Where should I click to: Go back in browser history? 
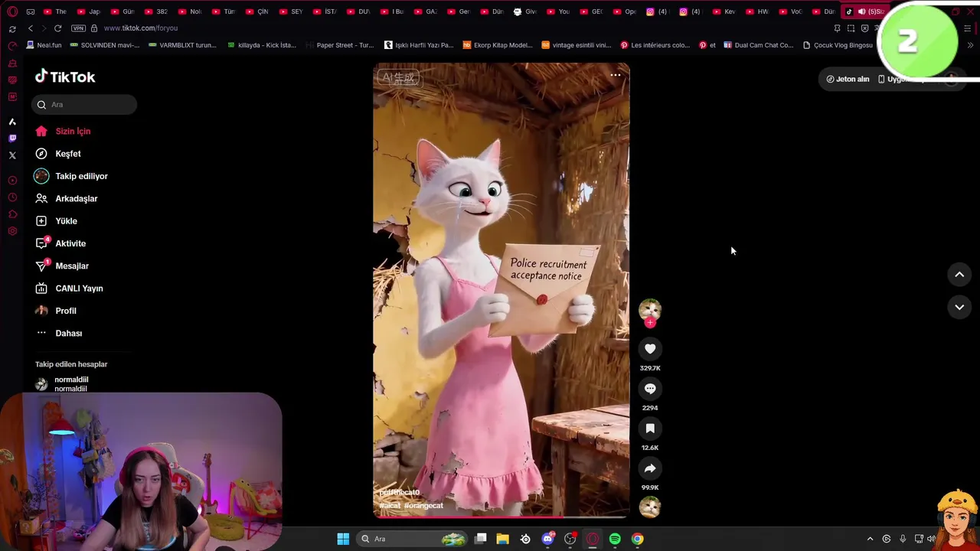(x=31, y=28)
